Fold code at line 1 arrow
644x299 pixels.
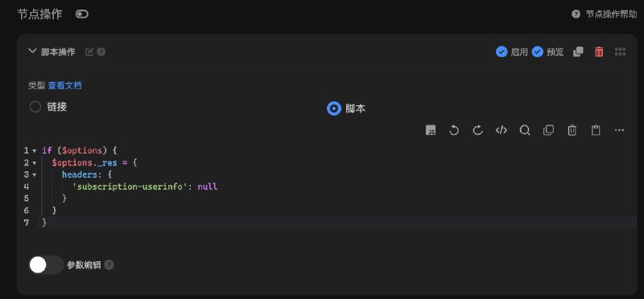click(x=34, y=151)
